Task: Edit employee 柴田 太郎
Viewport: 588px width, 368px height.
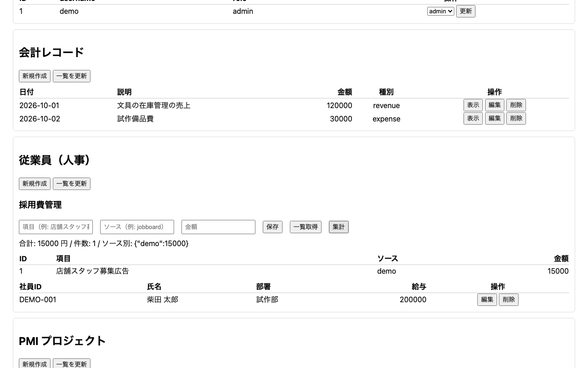Action: coord(487,299)
